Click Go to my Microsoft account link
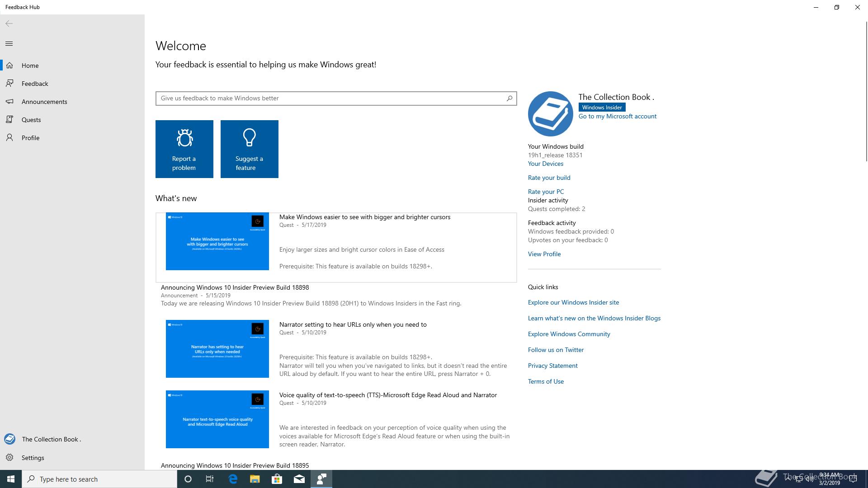 (x=618, y=116)
